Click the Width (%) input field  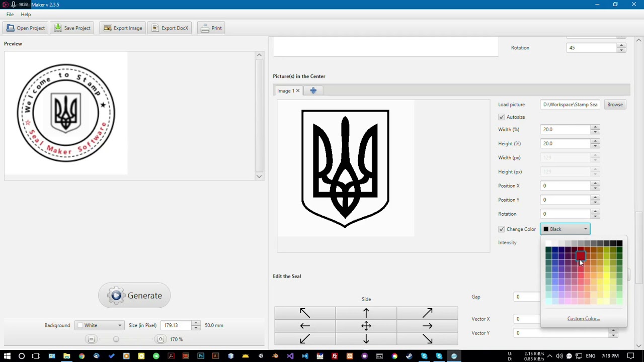pos(566,129)
